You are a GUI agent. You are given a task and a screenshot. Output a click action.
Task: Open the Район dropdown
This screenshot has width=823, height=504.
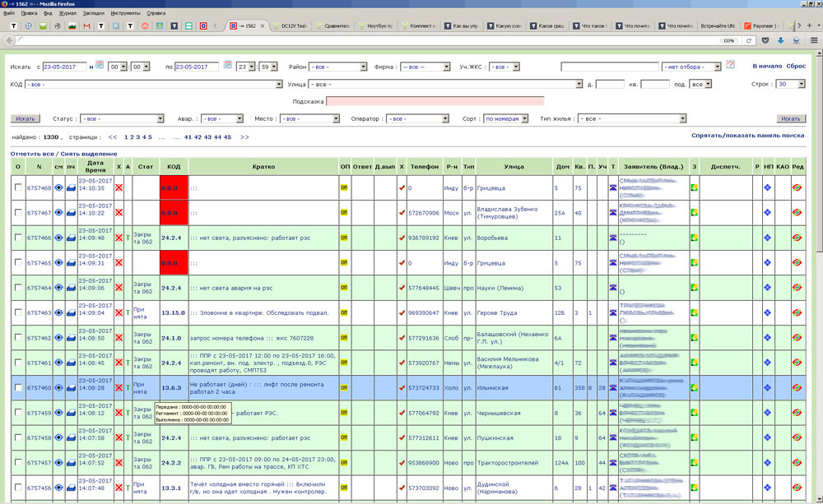[338, 67]
